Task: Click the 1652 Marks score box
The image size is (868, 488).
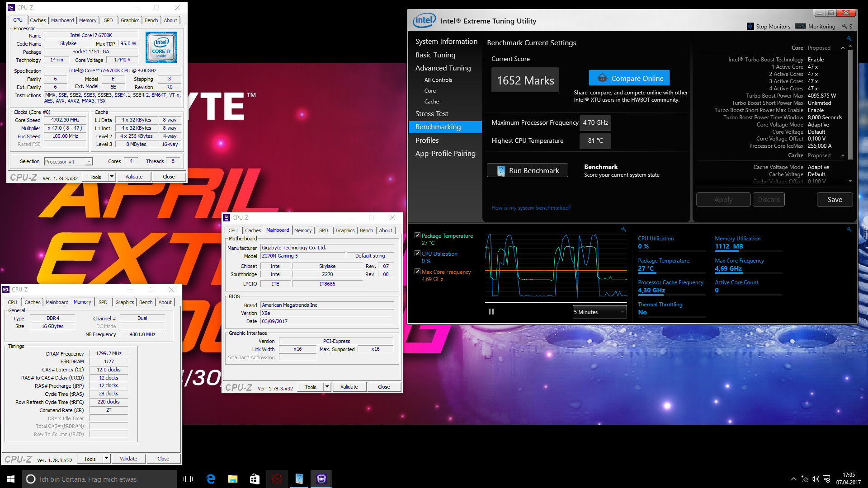Action: click(525, 80)
